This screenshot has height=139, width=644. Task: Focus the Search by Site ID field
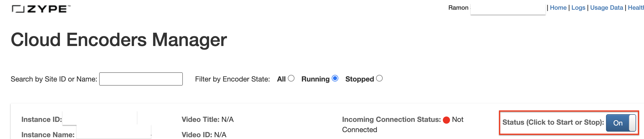tap(141, 79)
